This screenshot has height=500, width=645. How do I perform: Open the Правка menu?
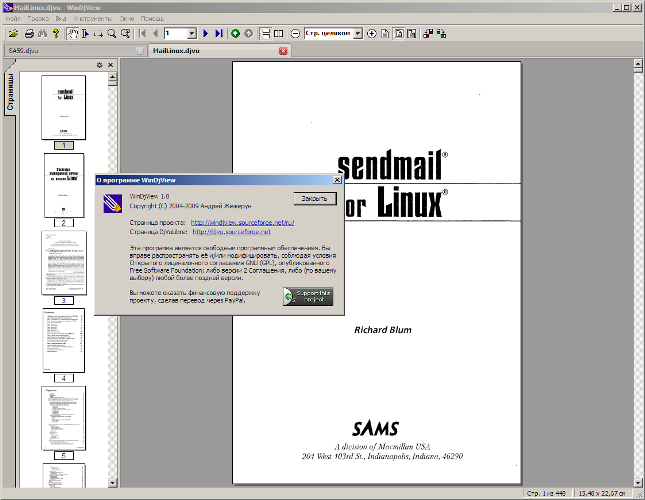pyautogui.click(x=38, y=19)
